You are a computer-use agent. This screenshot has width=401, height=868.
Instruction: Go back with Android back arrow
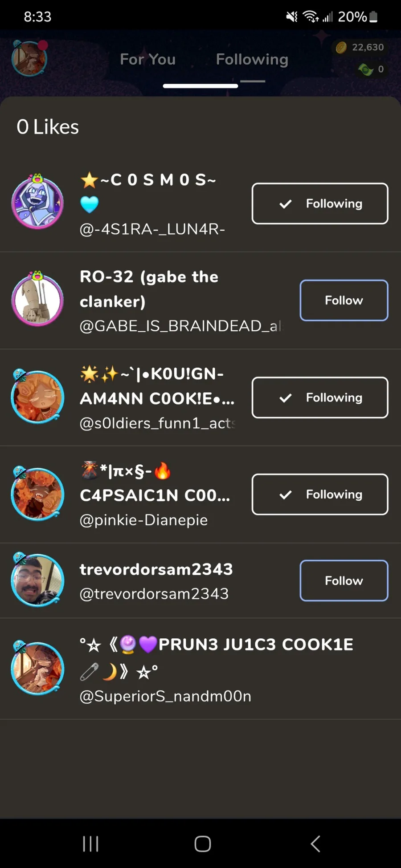[315, 844]
